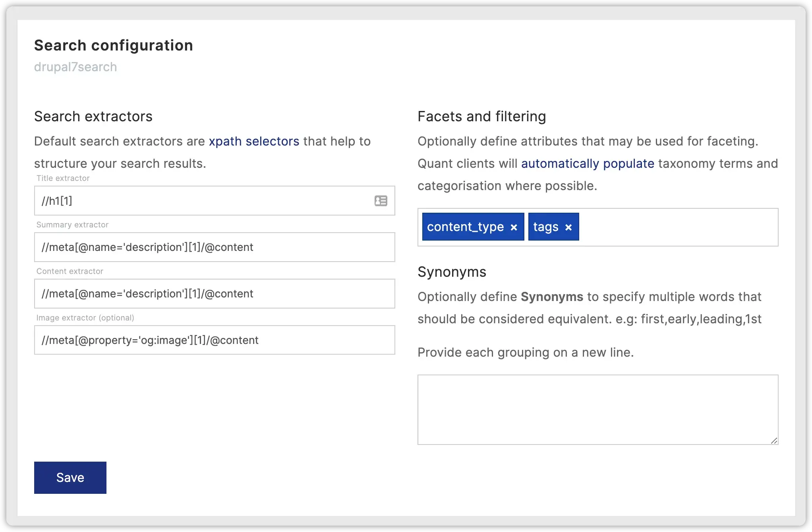The image size is (812, 532).
Task: Click the contact card icon in Title extractor
Action: (381, 201)
